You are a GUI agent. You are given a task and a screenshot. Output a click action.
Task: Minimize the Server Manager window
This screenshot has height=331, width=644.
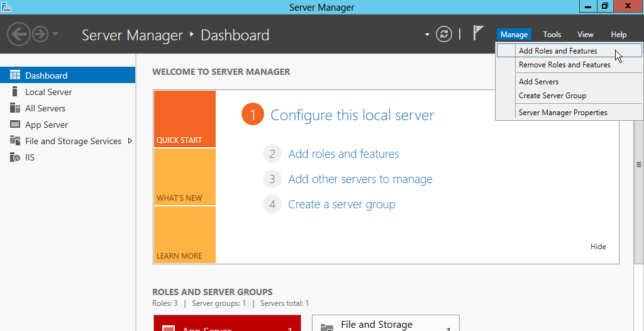coord(588,6)
